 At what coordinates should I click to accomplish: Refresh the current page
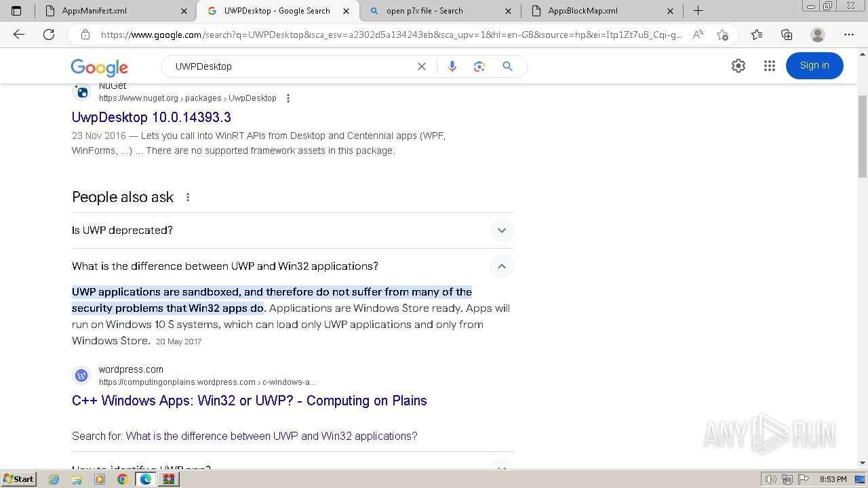(x=49, y=35)
